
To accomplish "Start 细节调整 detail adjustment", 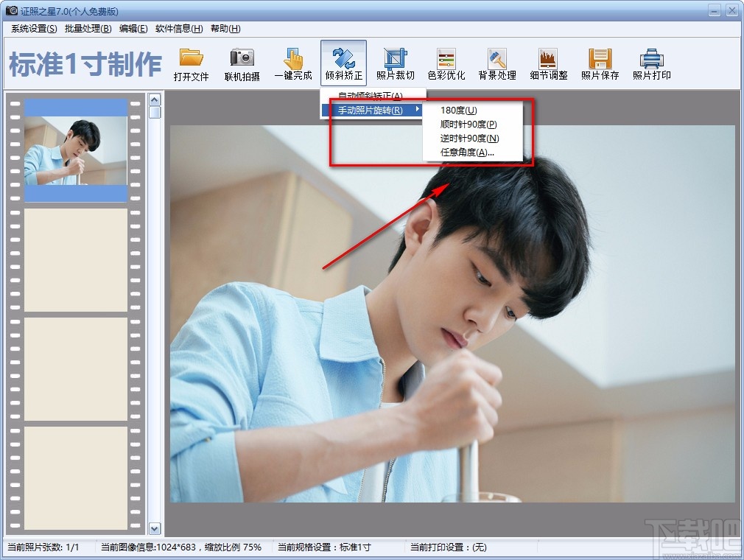I will [x=548, y=63].
